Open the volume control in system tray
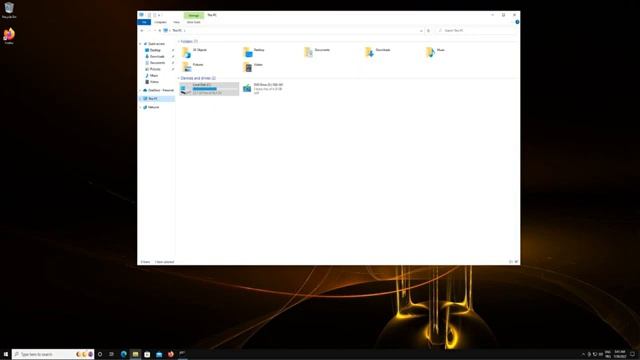 [x=601, y=354]
